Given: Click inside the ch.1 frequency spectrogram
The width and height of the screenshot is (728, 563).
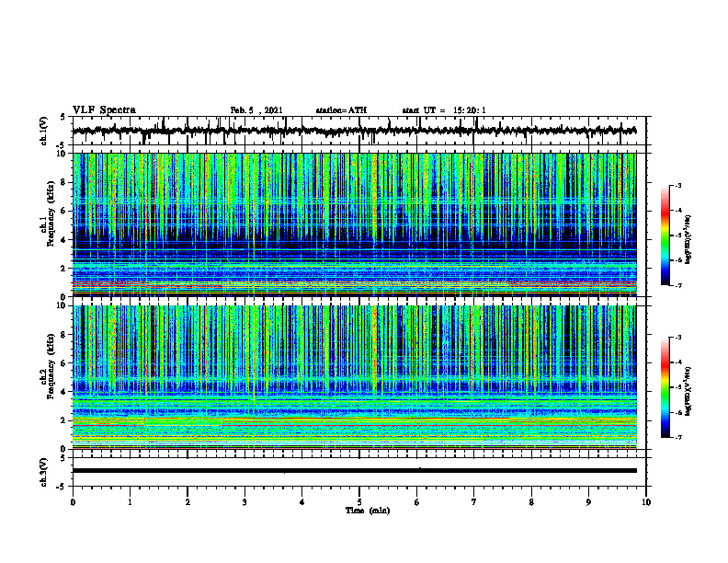Looking at the screenshot, I should (355, 224).
